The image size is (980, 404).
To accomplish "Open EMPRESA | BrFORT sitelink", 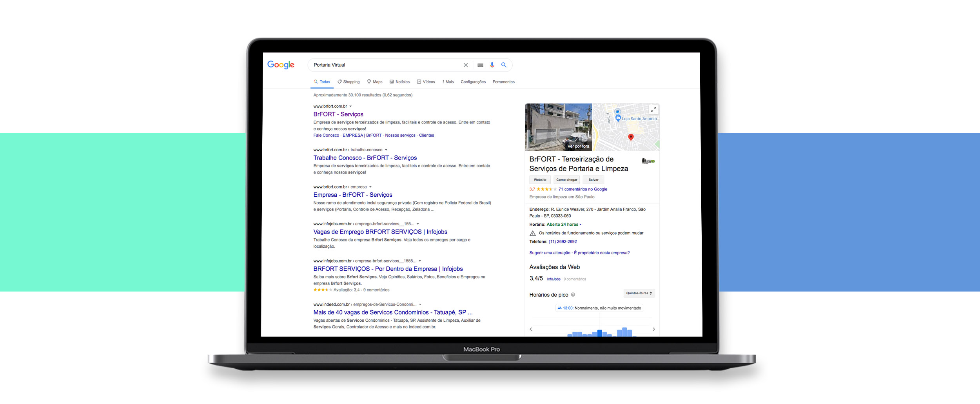I will [x=362, y=136].
